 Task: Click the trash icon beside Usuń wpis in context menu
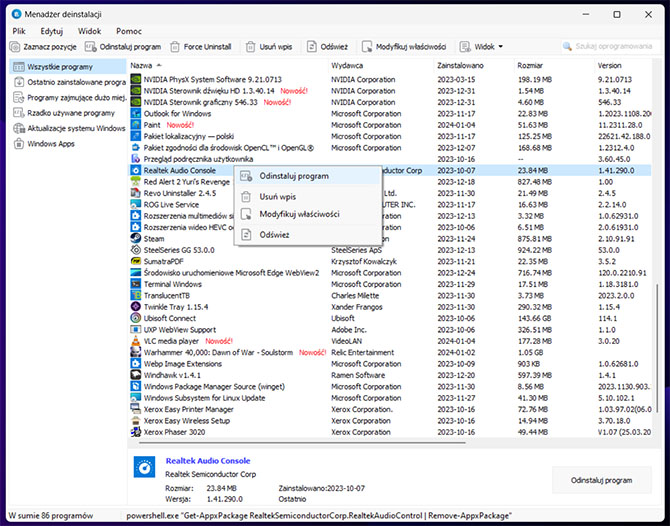click(245, 197)
